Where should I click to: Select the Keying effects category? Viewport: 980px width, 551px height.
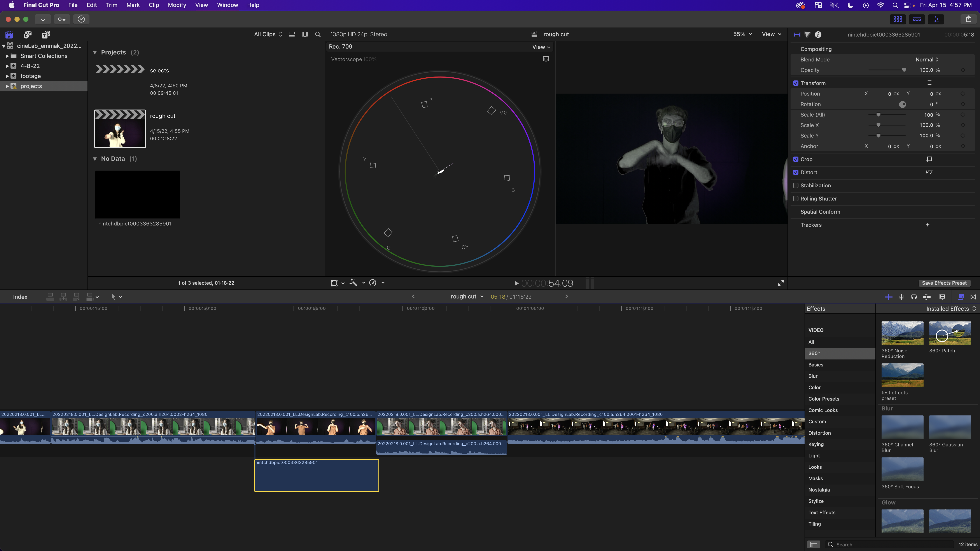tap(816, 444)
